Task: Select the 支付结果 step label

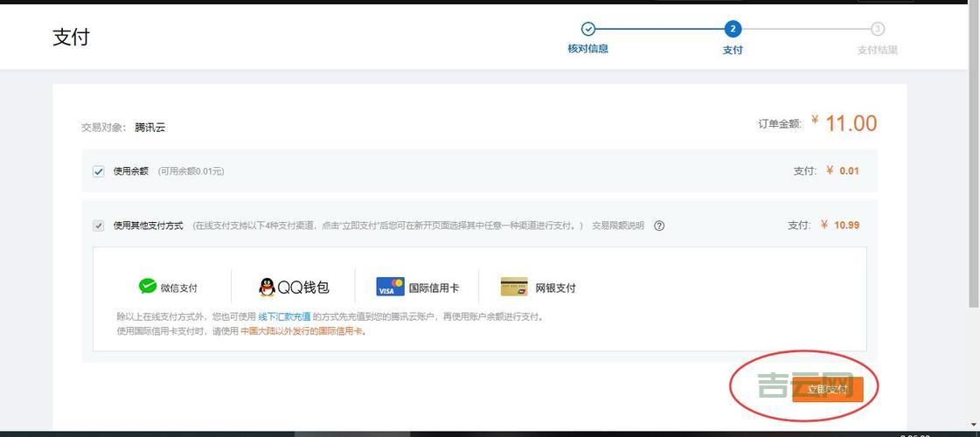Action: pyautogui.click(x=878, y=50)
